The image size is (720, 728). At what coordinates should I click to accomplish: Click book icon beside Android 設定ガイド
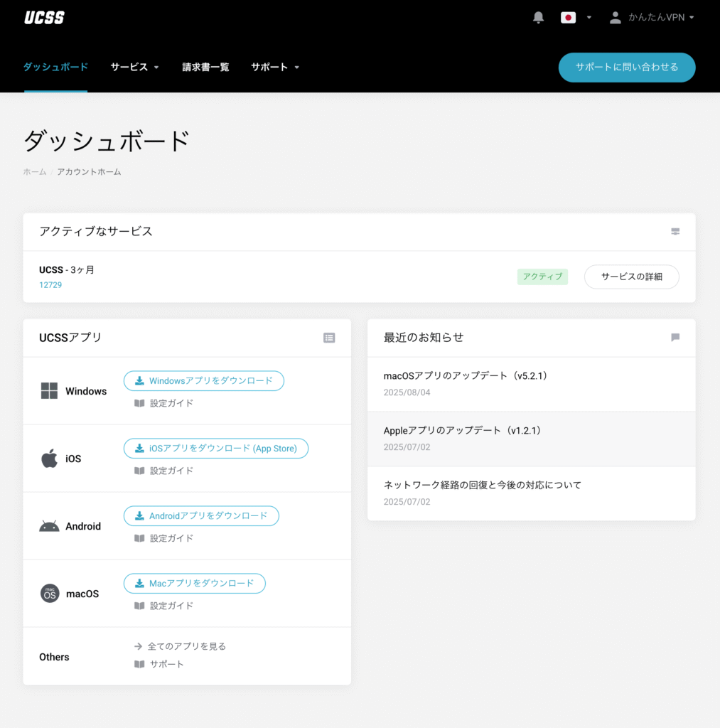(139, 539)
